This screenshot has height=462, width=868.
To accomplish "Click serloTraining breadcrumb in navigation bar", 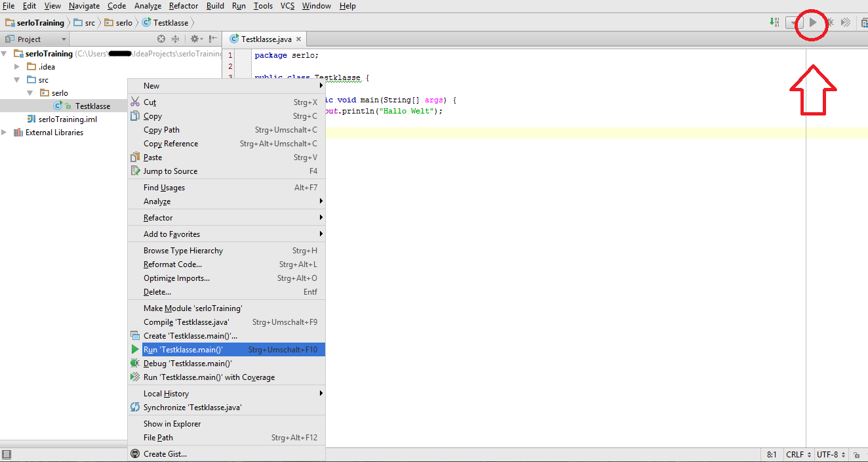I will point(35,23).
